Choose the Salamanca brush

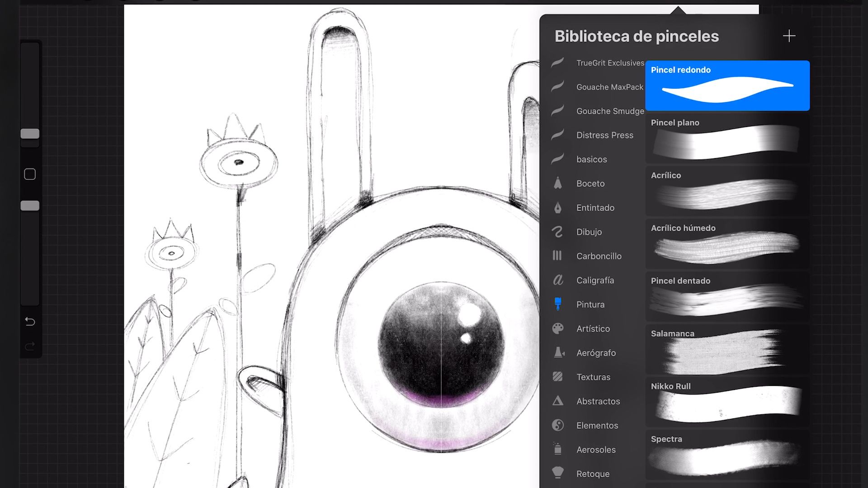727,349
